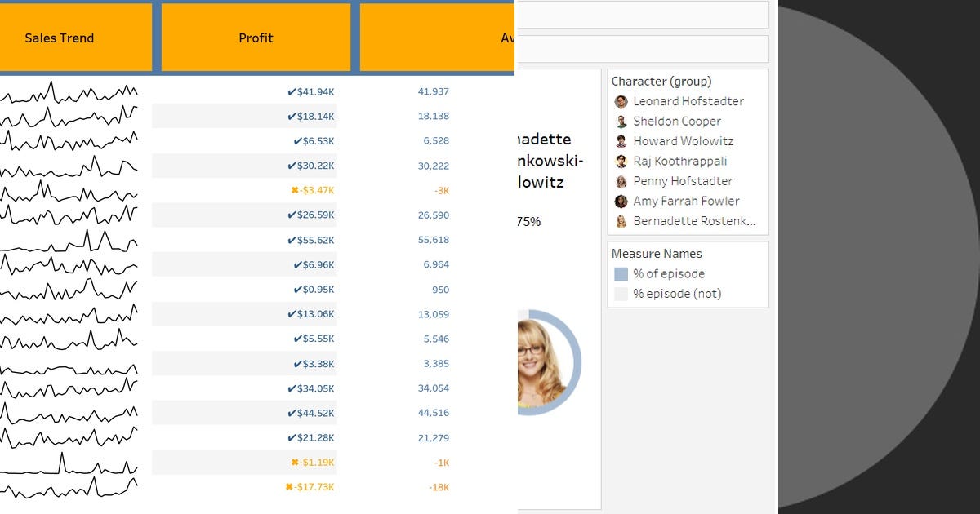Click Sheldon Cooper's avatar icon
980x514 pixels.
pyautogui.click(x=621, y=121)
